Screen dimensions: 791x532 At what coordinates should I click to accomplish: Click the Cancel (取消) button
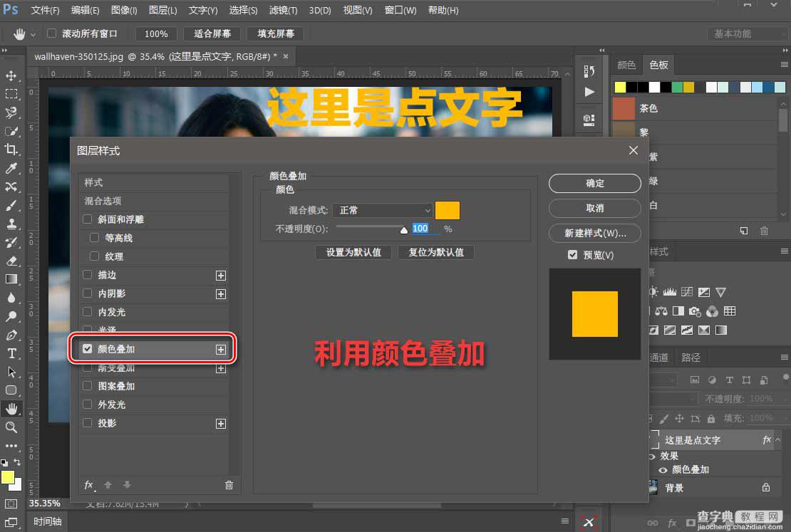pos(595,208)
